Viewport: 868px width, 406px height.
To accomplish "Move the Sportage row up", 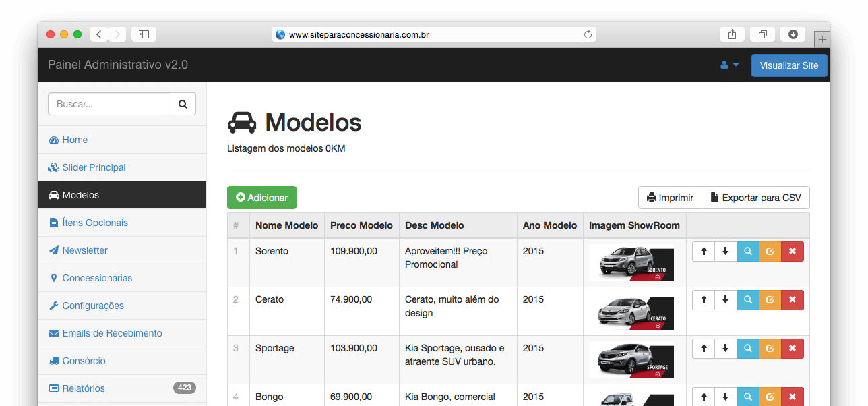I will 704,349.
